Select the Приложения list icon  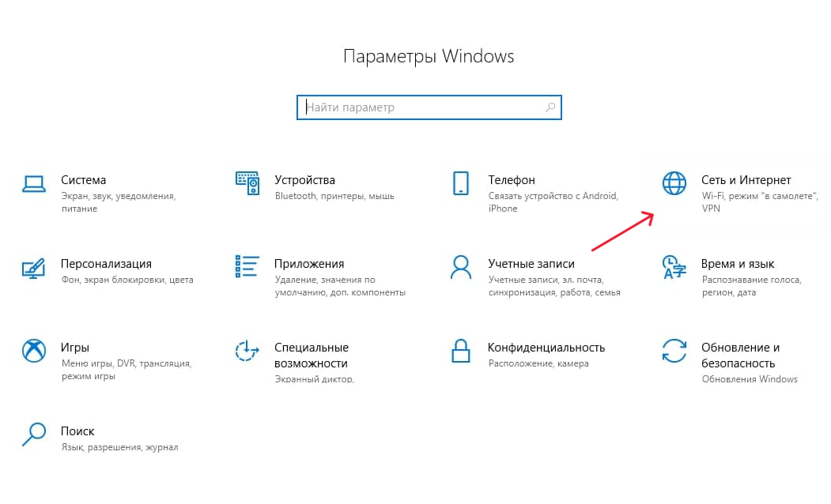(x=247, y=266)
